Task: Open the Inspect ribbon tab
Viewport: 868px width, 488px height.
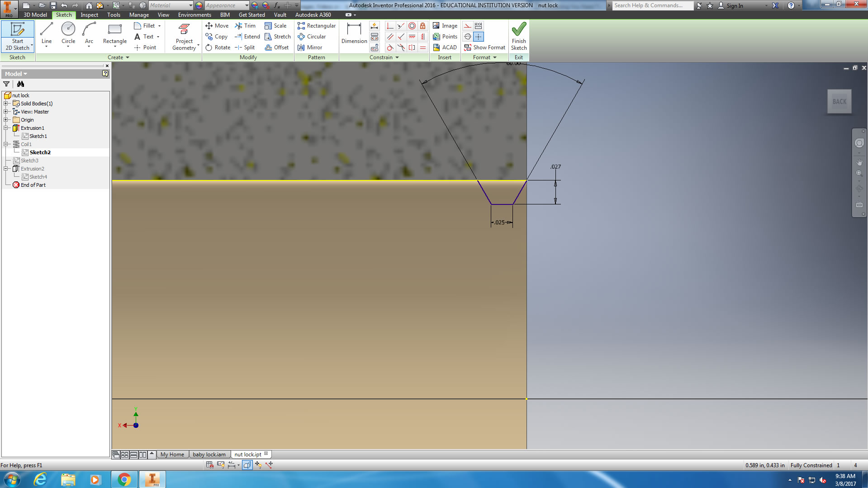Action: (x=89, y=15)
